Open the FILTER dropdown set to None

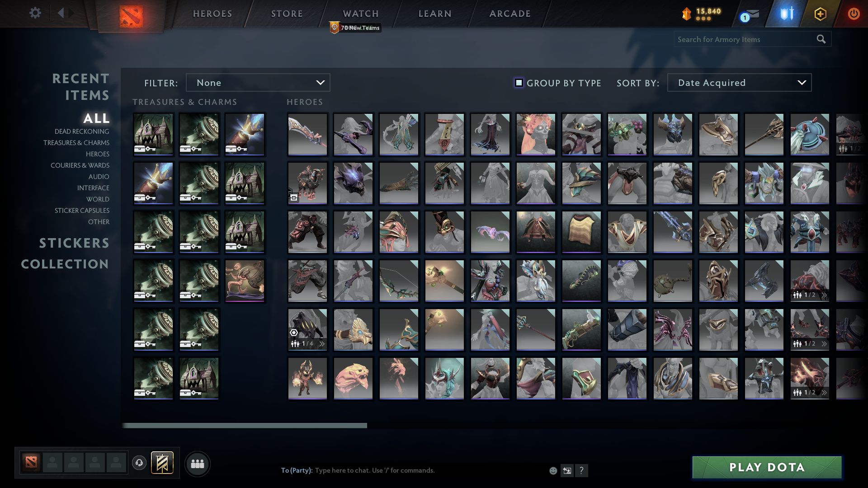point(258,82)
